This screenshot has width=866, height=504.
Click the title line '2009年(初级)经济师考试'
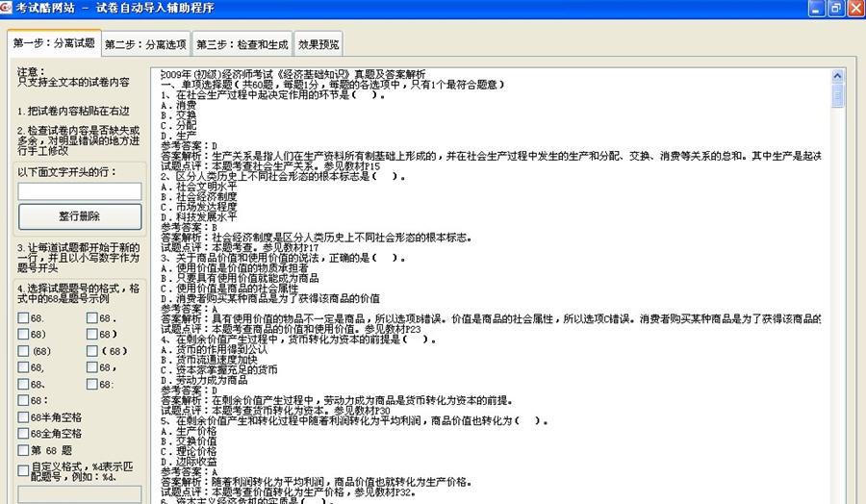293,74
